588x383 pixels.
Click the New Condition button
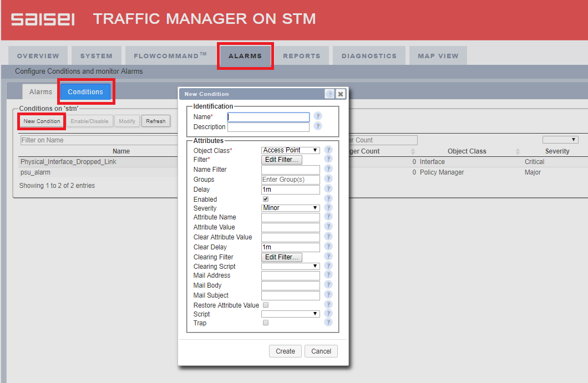[x=42, y=121]
